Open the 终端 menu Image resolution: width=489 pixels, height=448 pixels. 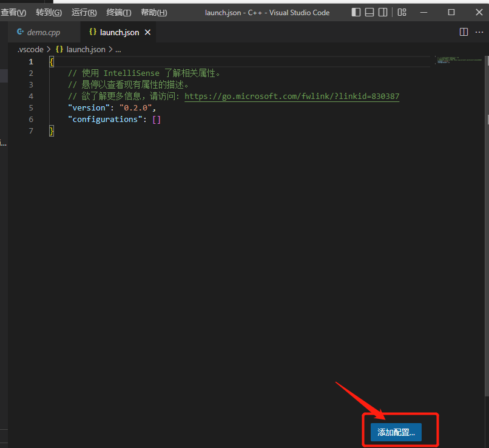pyautogui.click(x=118, y=12)
